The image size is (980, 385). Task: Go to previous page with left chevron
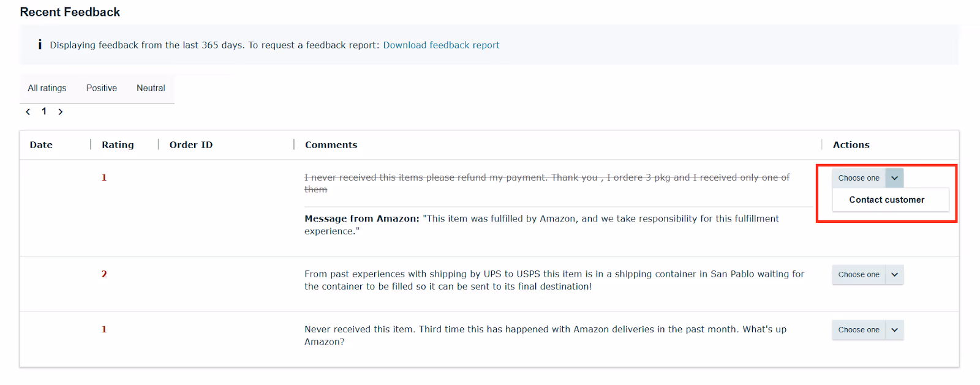28,112
